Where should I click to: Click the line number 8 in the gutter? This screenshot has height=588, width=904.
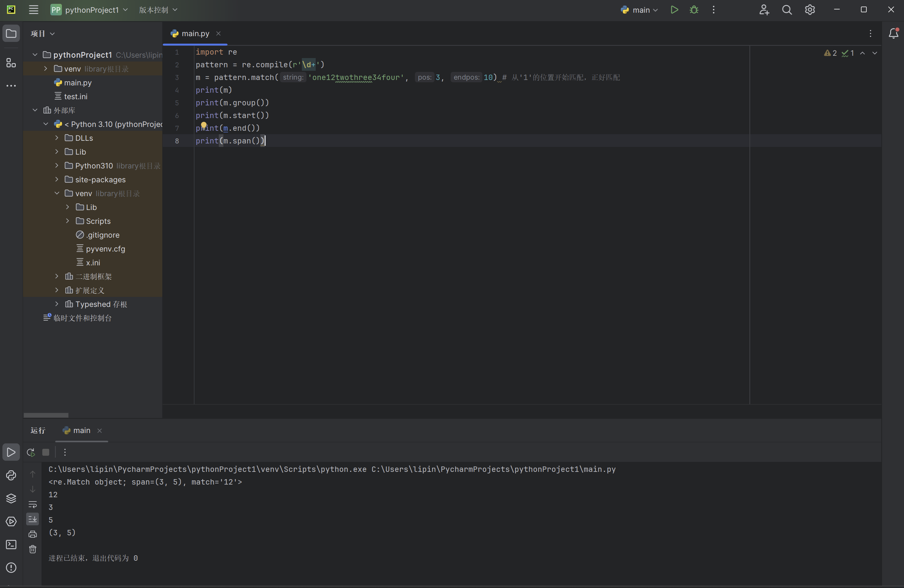tap(177, 141)
